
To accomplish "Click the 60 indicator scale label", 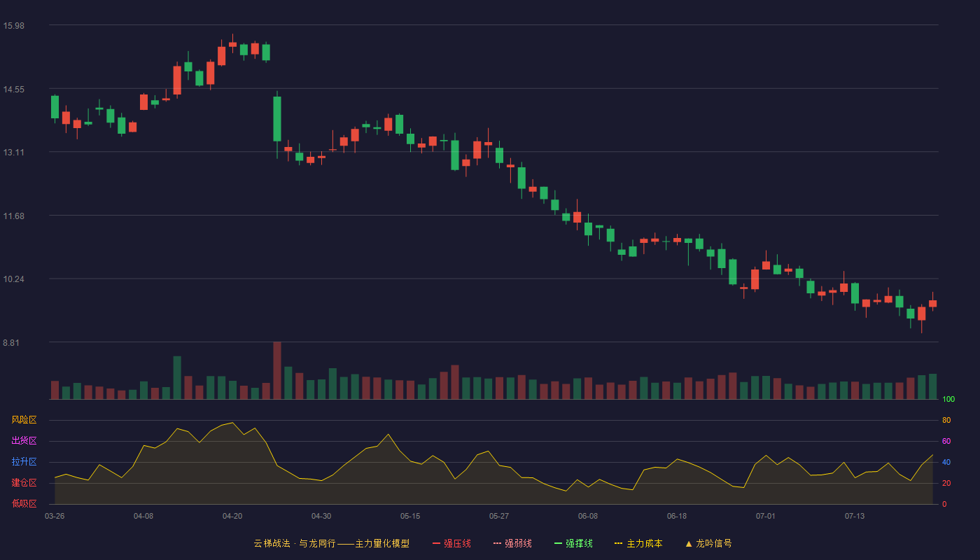I will pyautogui.click(x=946, y=442).
